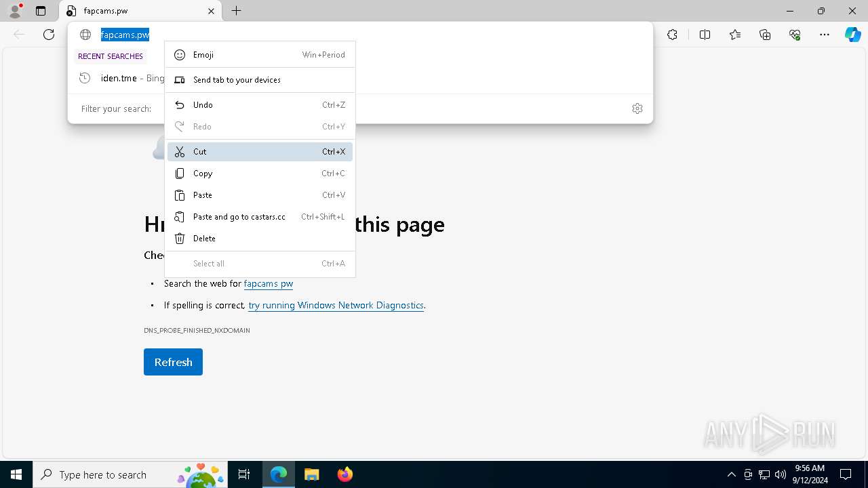Choose Paste and go to castars.cc
The image size is (868, 488).
[260, 217]
